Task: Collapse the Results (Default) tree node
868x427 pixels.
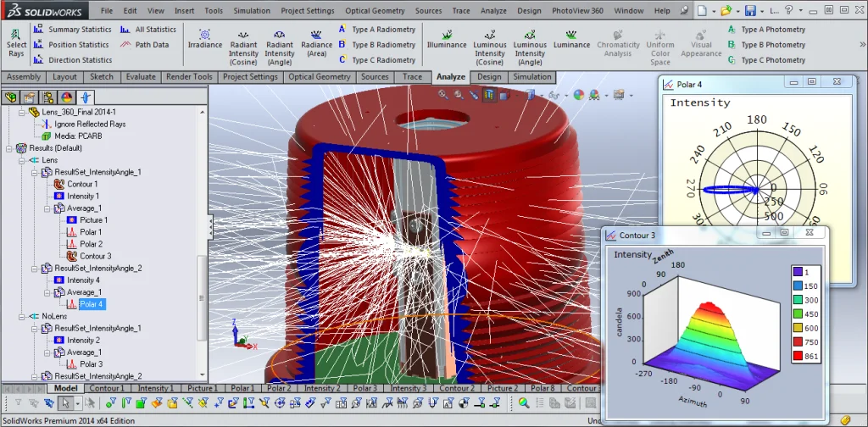Action: click(x=9, y=148)
